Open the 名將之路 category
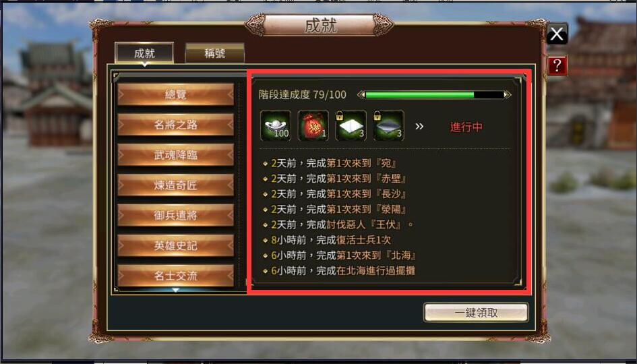The width and height of the screenshot is (637, 364). (175, 125)
